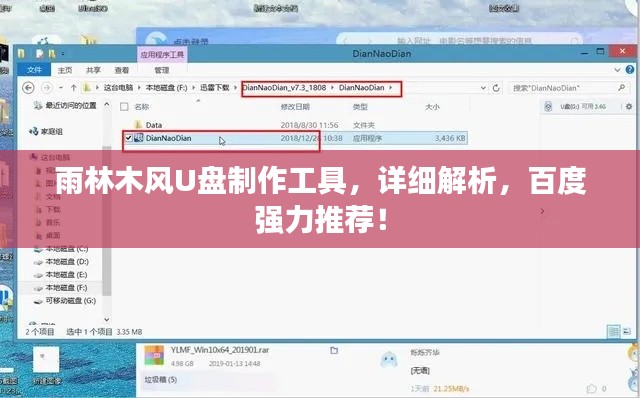Expand the ribbon with the chevron

[x=617, y=70]
